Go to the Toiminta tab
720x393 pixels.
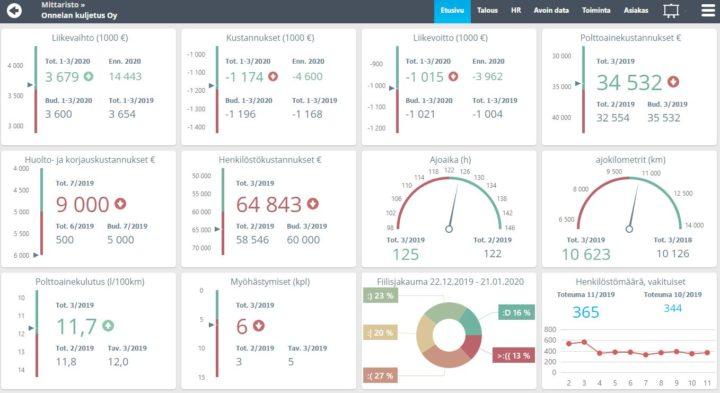click(596, 10)
